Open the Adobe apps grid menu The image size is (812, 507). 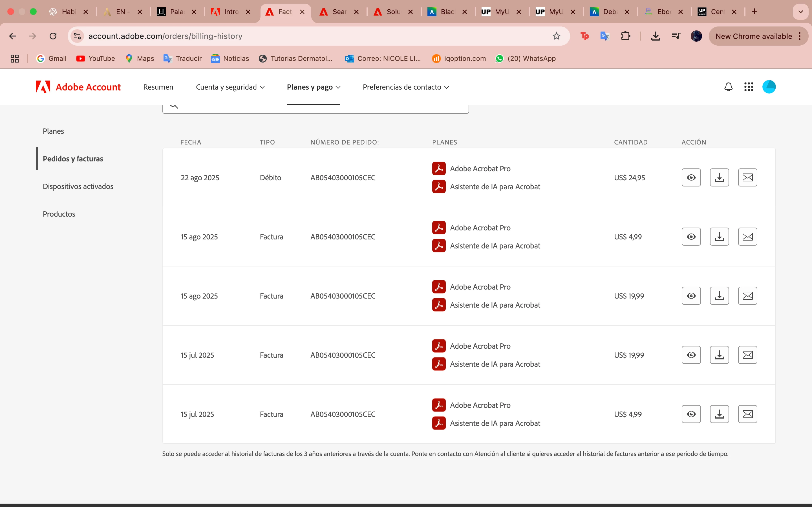[749, 87]
